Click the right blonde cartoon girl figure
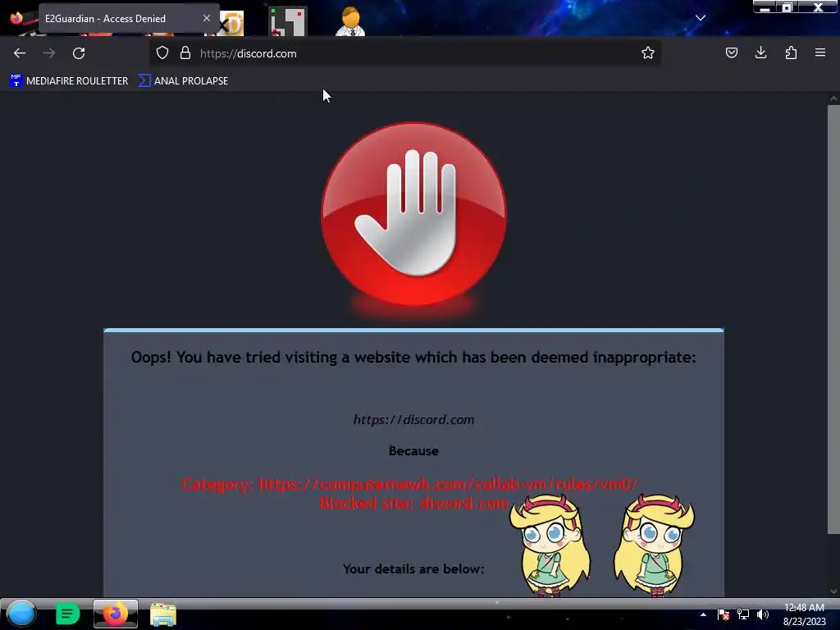Screen dimensions: 840x630 pos(654,545)
